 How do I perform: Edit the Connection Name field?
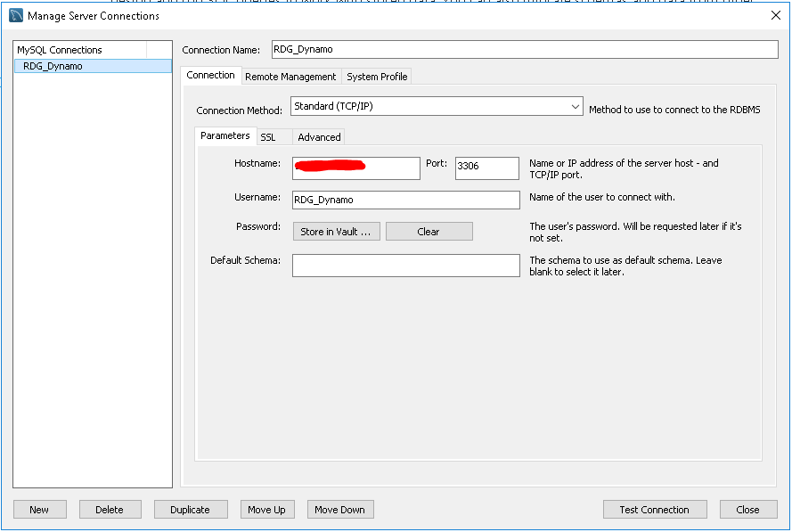(x=525, y=50)
